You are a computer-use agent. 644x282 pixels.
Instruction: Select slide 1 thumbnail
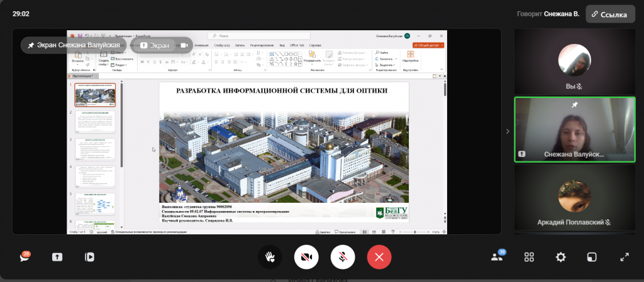[95, 95]
